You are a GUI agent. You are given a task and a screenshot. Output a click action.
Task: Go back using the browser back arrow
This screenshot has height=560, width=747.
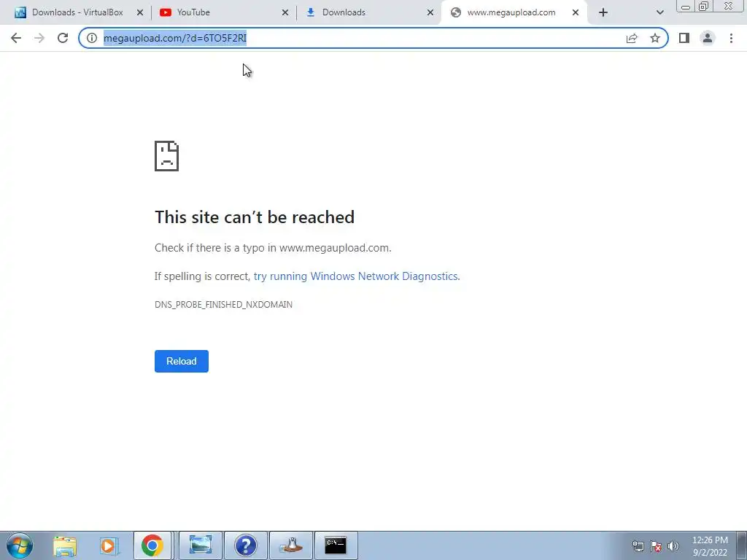tap(16, 38)
